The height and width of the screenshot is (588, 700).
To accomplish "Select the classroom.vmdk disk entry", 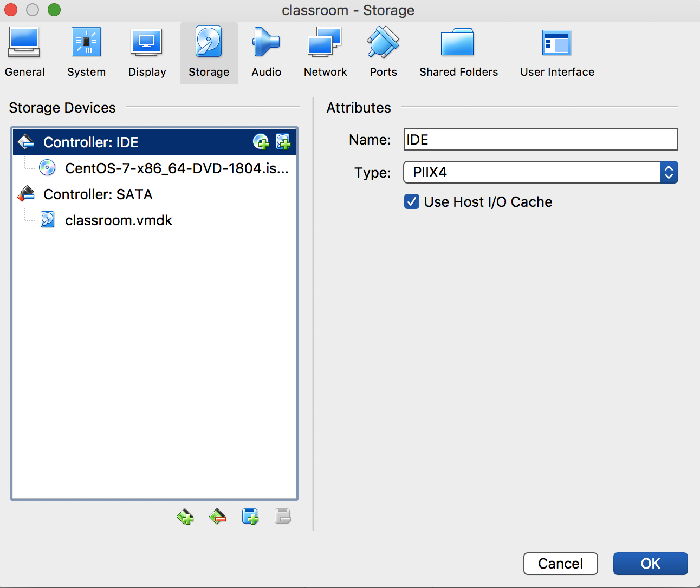I will (154, 220).
